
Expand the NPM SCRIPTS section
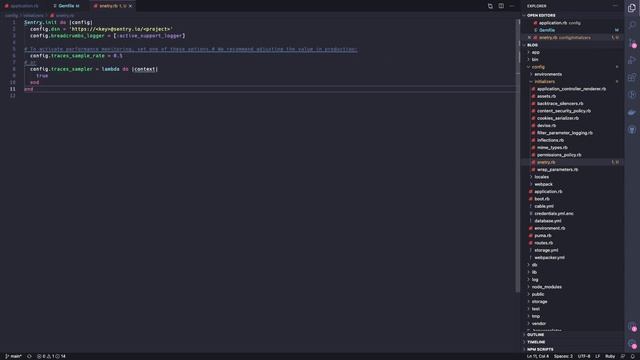[540, 349]
